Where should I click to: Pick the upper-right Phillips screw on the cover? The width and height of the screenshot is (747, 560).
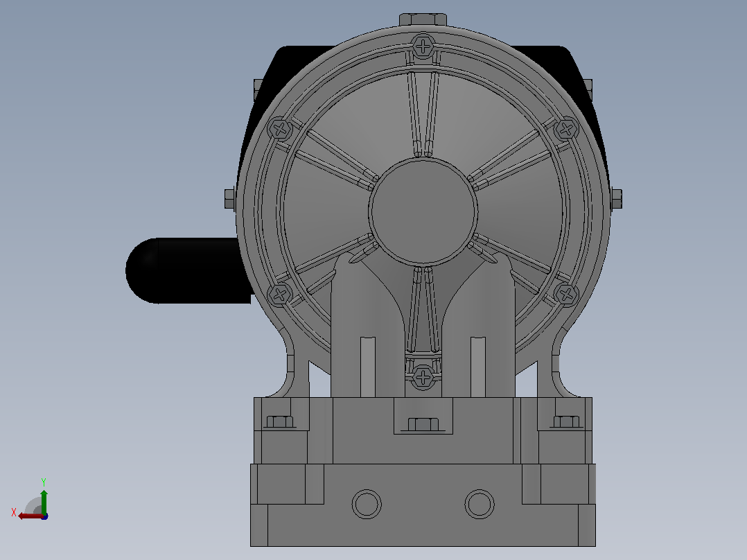566,129
